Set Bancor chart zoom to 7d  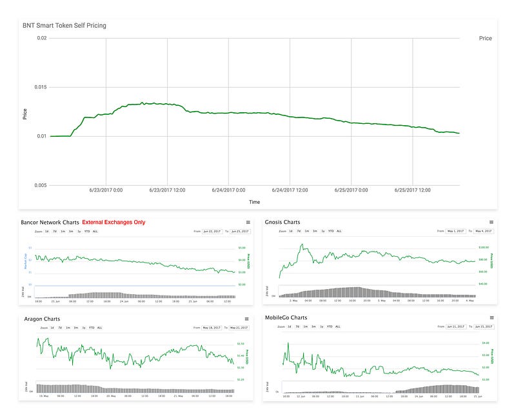pos(55,232)
